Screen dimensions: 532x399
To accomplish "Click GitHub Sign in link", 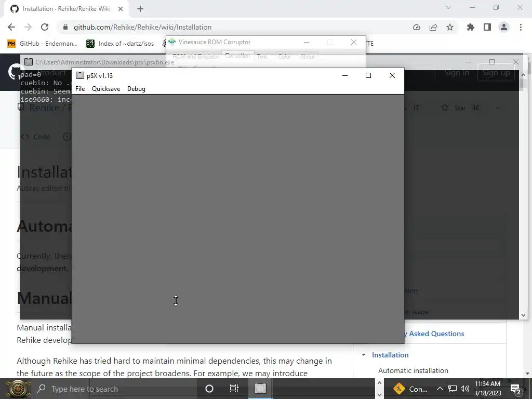I will point(457,73).
